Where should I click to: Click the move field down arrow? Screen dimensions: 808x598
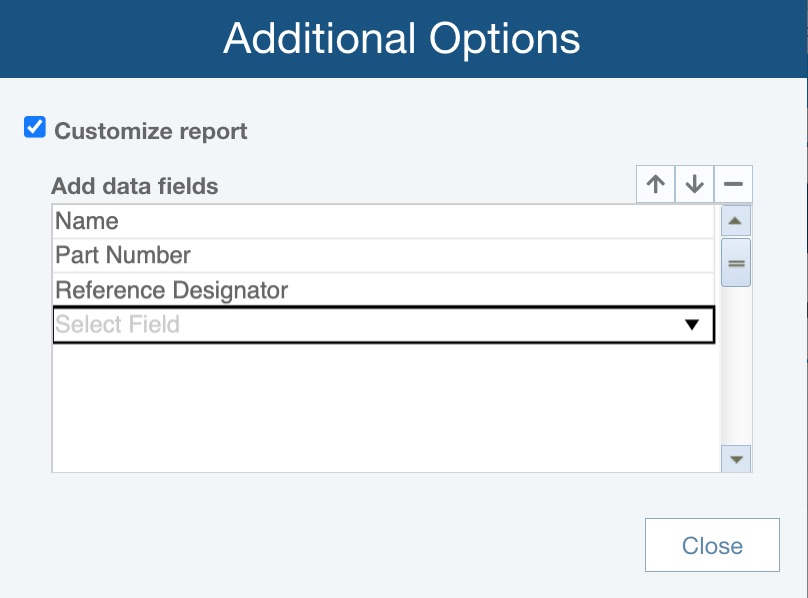(695, 185)
